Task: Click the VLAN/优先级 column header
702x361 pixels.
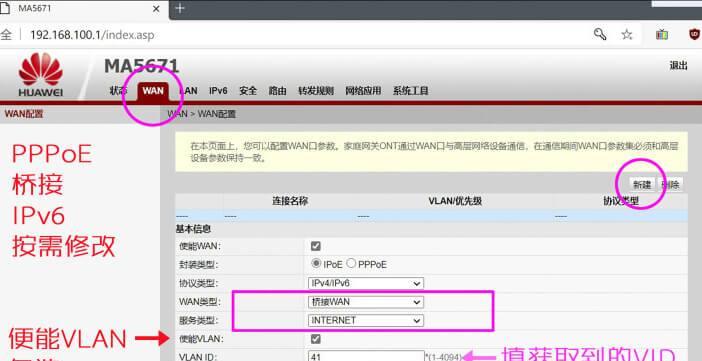Action: click(455, 201)
